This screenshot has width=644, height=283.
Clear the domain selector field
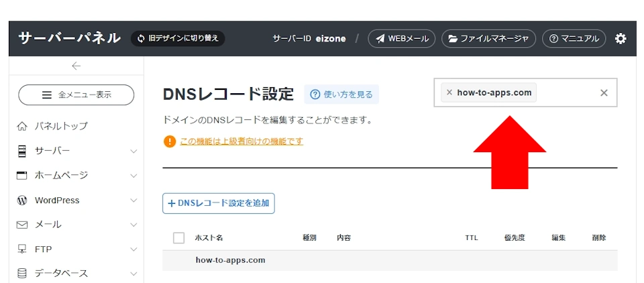[604, 93]
